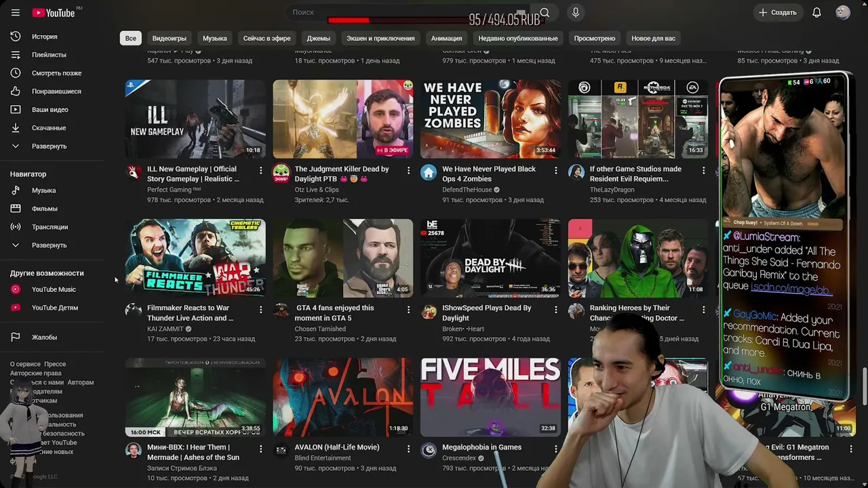Viewport: 868px width, 488px height.
Task: Filter by "Видеоигры" chip
Action: [x=170, y=38]
